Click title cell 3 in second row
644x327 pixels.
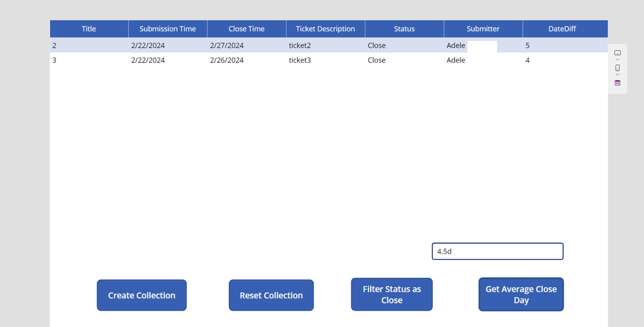[x=54, y=60]
